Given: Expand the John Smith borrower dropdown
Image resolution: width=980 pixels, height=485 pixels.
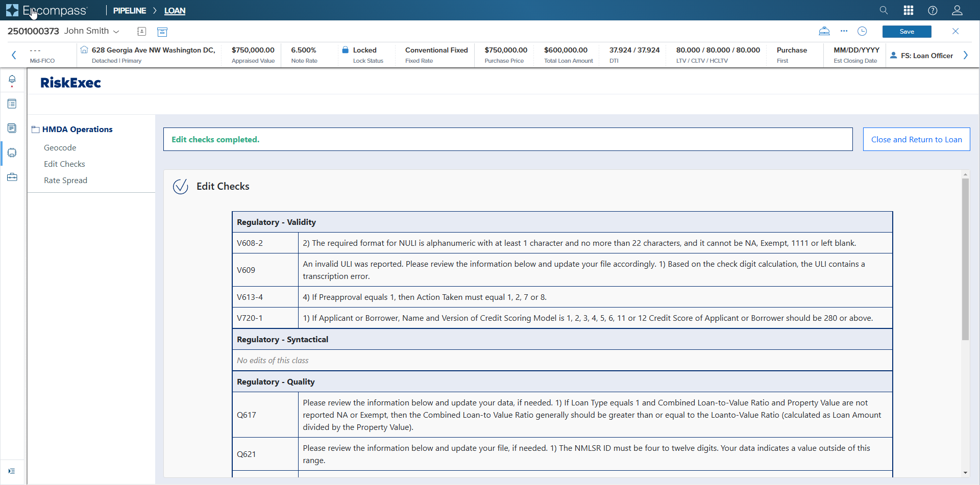Looking at the screenshot, I should click(116, 32).
